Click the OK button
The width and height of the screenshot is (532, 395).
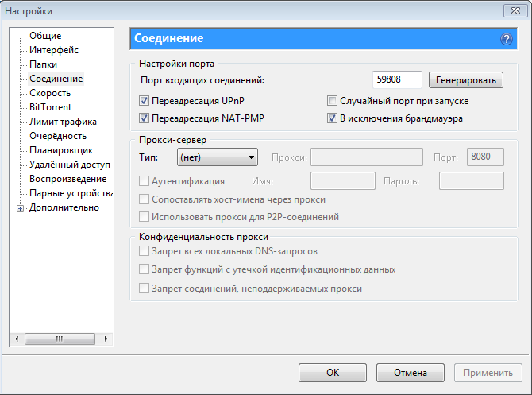[332, 372]
